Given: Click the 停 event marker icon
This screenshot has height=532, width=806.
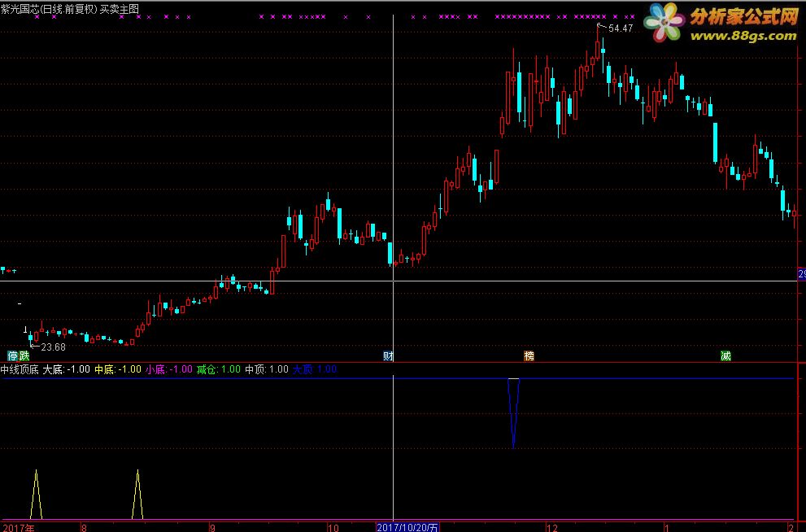Looking at the screenshot, I should pos(12,355).
